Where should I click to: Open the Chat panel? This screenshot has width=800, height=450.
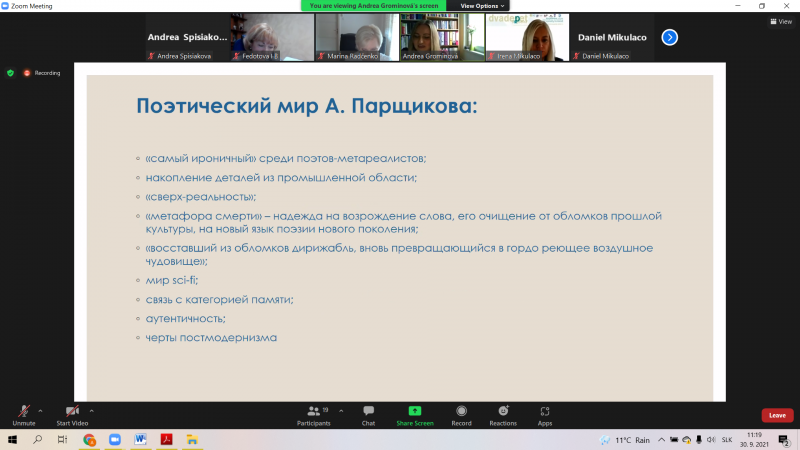tap(368, 414)
